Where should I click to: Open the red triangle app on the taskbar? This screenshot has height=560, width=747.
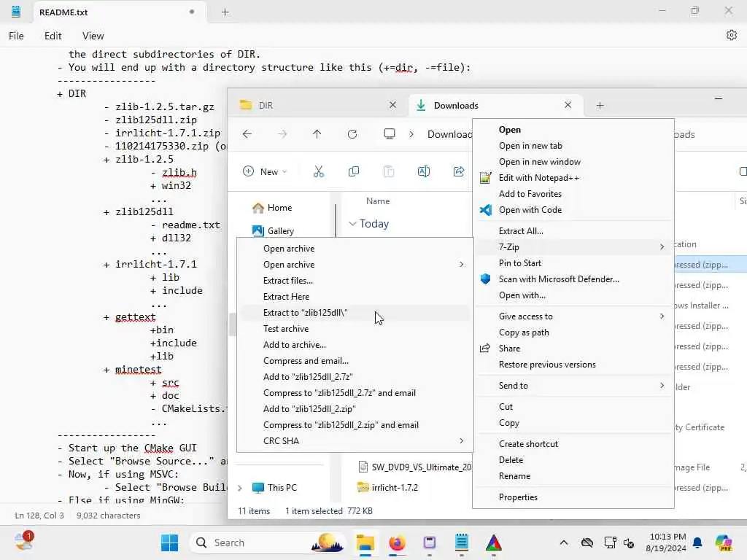tap(494, 542)
